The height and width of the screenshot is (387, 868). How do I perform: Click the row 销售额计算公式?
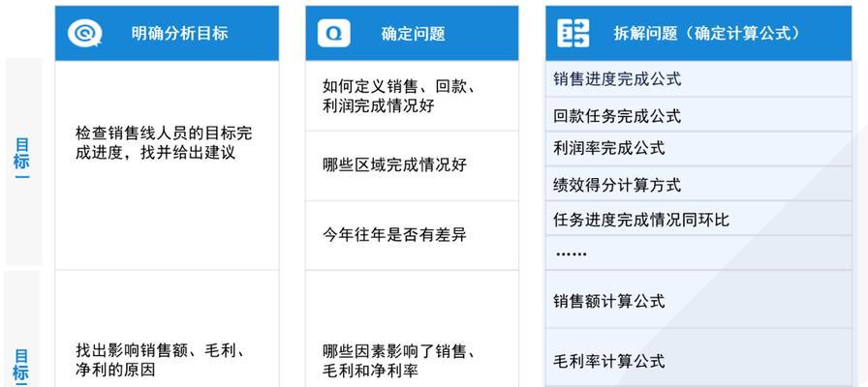(698, 299)
